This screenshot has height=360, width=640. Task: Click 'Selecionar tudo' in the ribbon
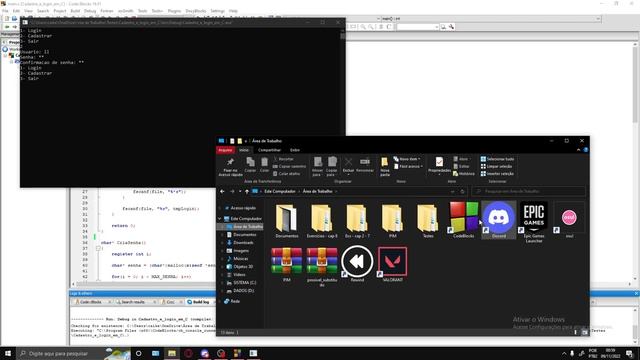pyautogui.click(x=497, y=159)
